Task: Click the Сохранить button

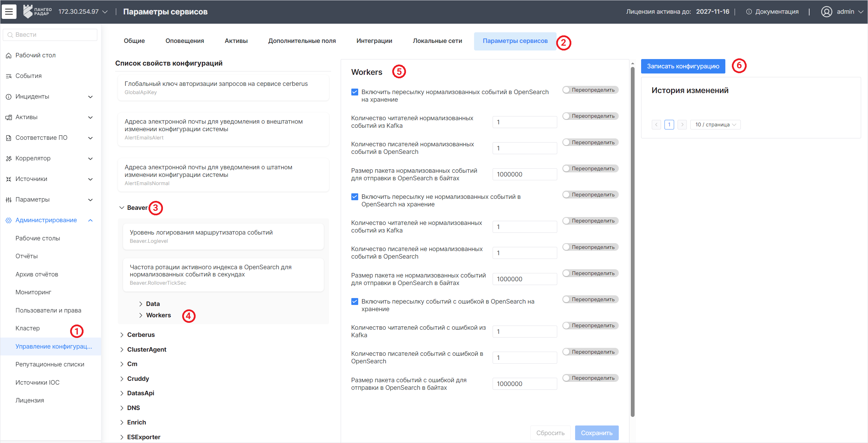Action: click(596, 433)
